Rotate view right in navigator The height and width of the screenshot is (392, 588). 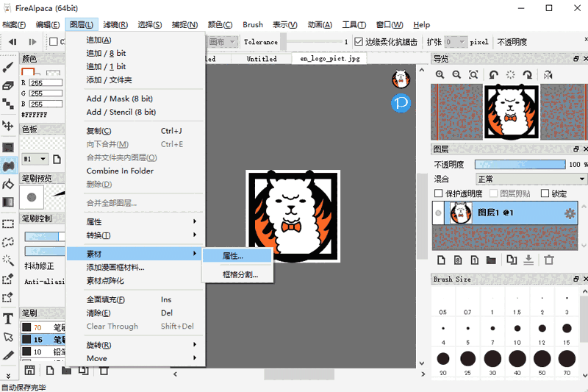coord(528,74)
